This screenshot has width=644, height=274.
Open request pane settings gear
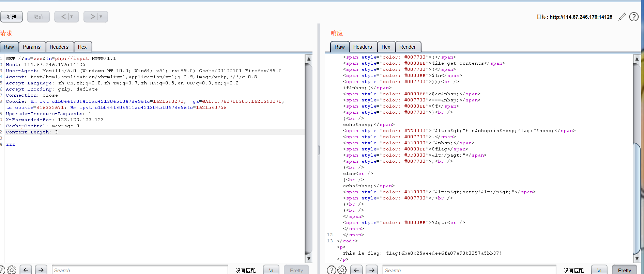pyautogui.click(x=11, y=270)
